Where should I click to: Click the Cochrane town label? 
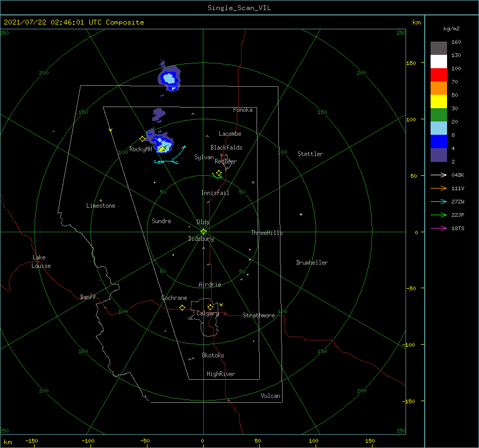coord(174,298)
